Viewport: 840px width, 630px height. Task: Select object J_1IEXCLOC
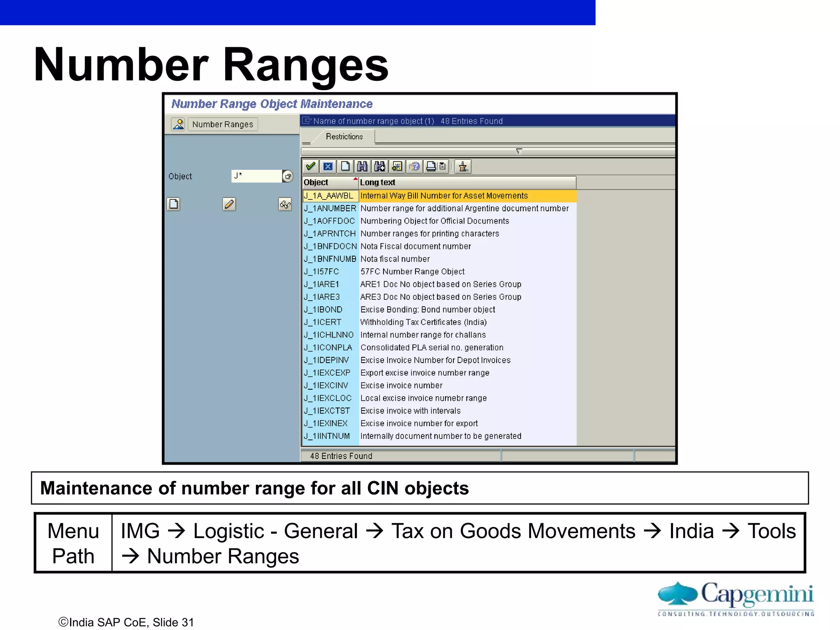pyautogui.click(x=328, y=398)
